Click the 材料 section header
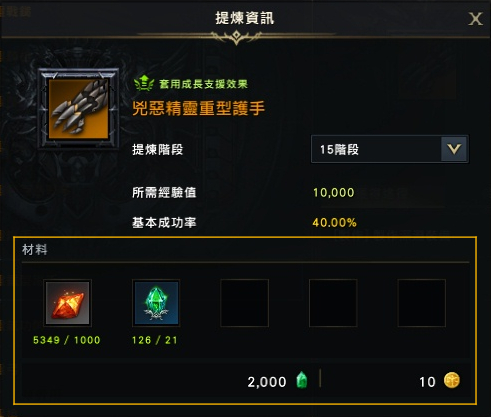The image size is (491, 417). pyautogui.click(x=35, y=249)
